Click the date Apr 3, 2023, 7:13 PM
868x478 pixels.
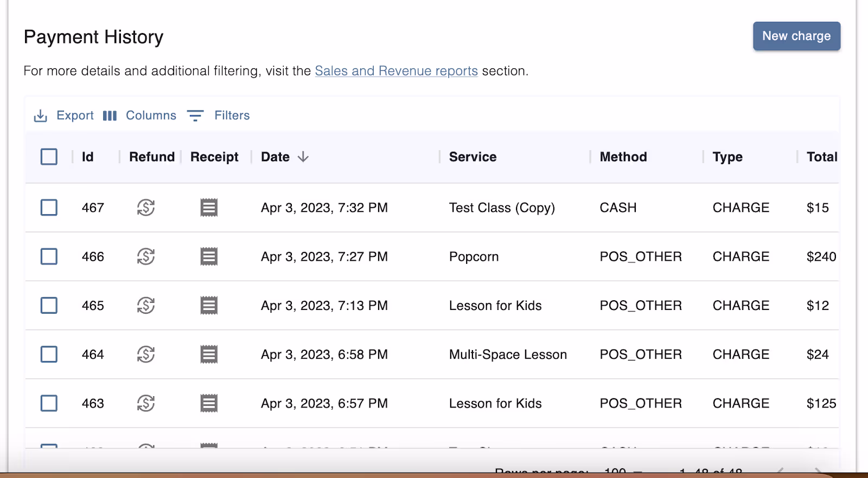click(324, 306)
